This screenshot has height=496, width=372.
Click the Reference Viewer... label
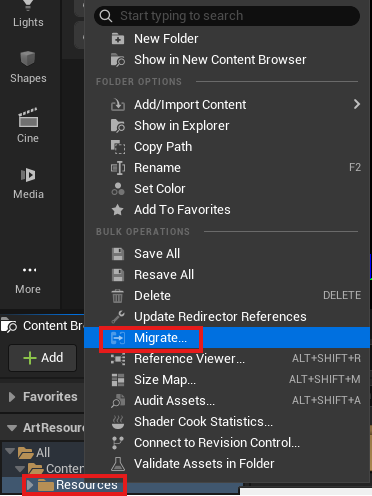[189, 359]
